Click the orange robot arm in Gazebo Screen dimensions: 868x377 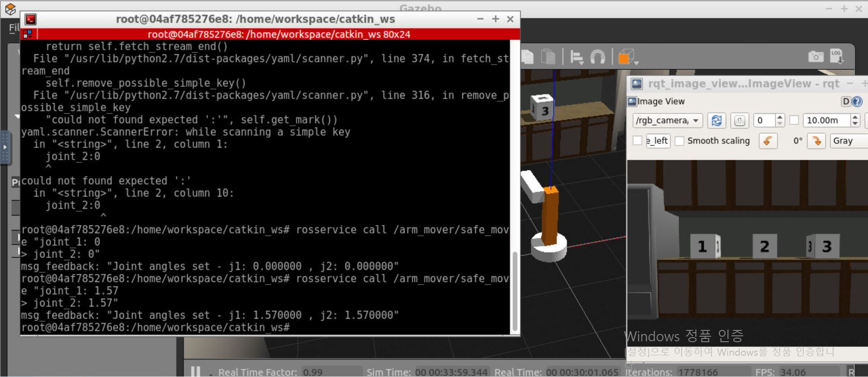pos(551,215)
